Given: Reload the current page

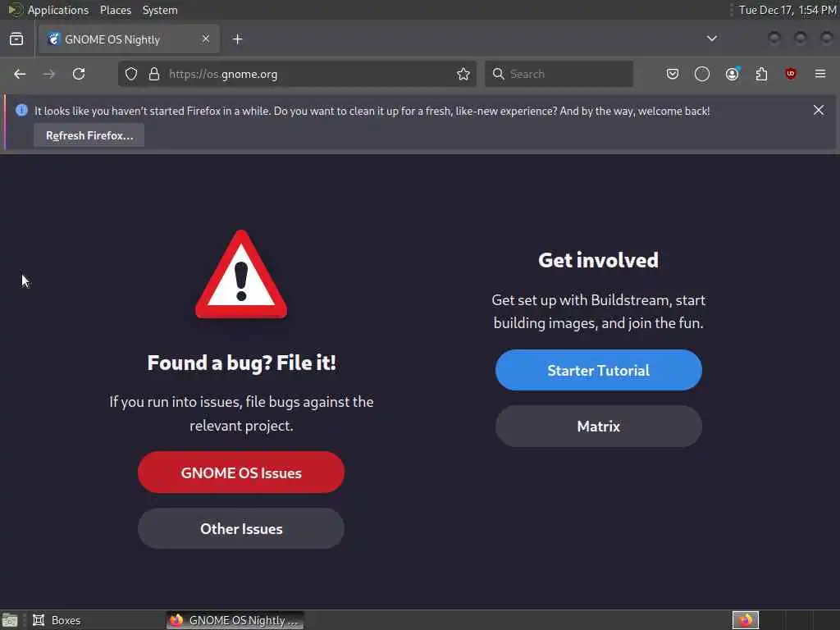Looking at the screenshot, I should point(79,74).
